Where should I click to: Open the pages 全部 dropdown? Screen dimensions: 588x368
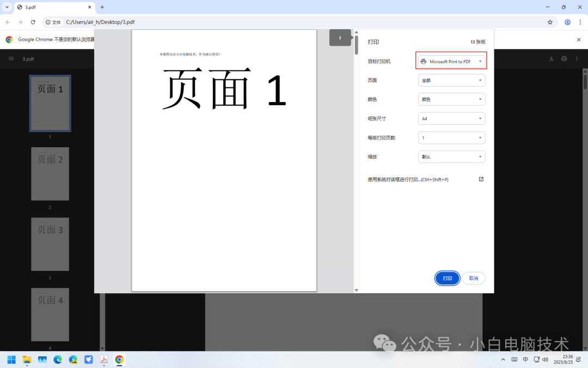(451, 80)
